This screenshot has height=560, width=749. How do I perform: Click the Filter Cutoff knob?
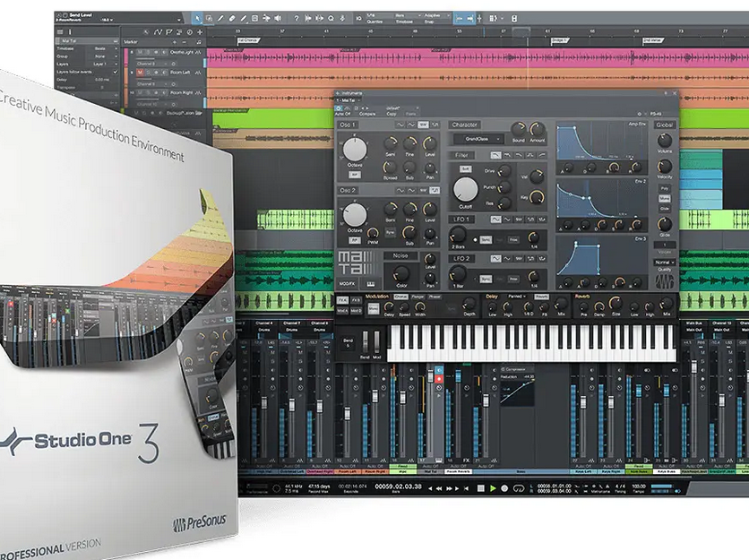click(465, 190)
